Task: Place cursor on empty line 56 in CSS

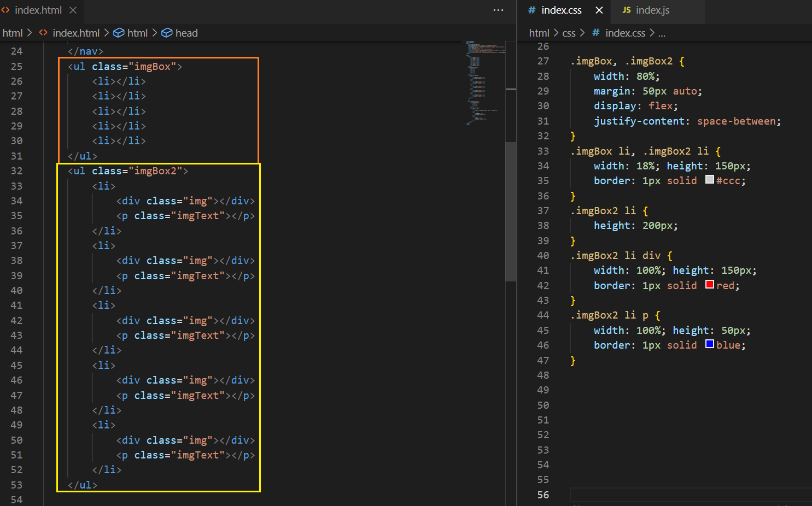Action: click(691, 495)
